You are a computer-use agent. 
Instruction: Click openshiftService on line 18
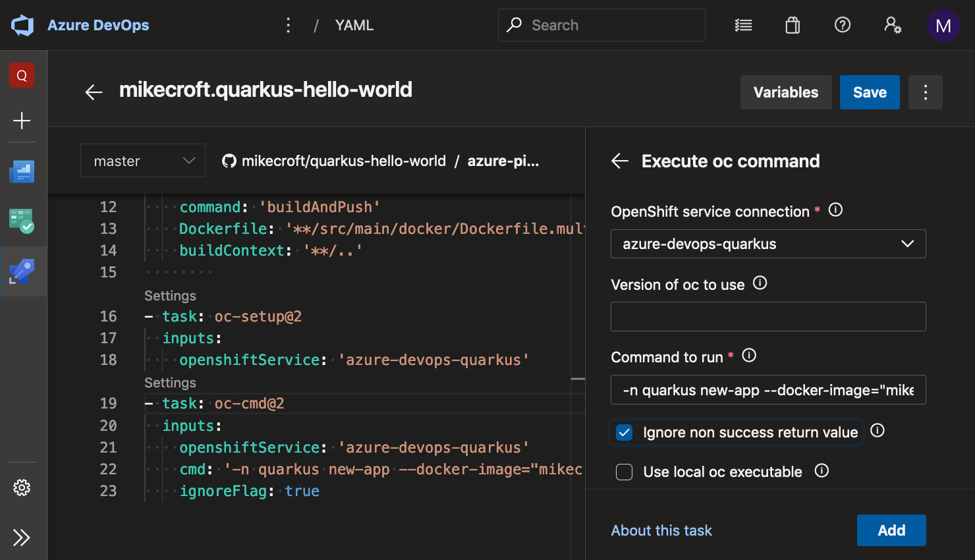click(x=250, y=360)
